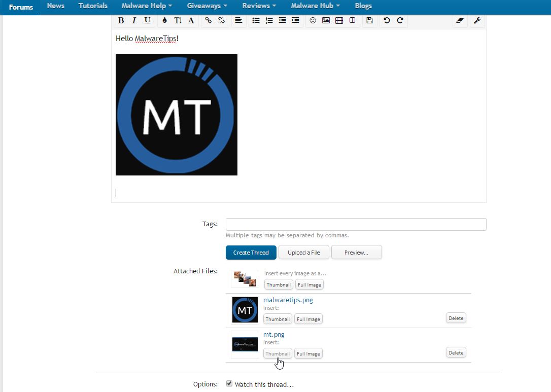Open the font size tool

[178, 20]
